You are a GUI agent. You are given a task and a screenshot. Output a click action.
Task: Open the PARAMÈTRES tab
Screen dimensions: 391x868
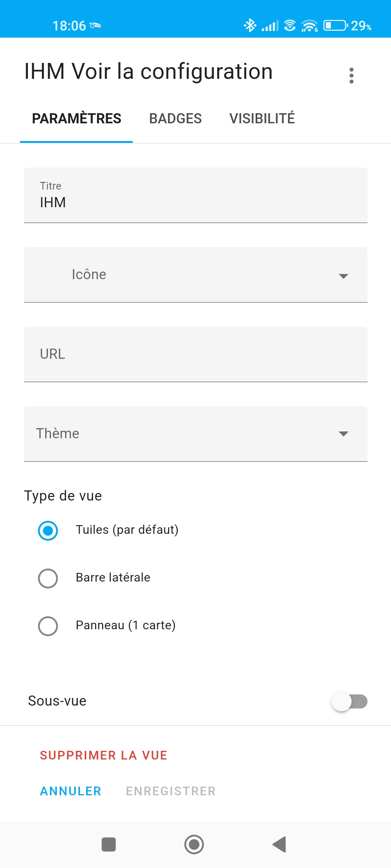pos(76,119)
